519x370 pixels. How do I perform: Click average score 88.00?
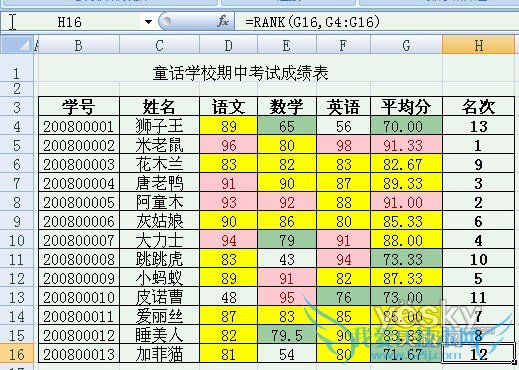click(406, 240)
